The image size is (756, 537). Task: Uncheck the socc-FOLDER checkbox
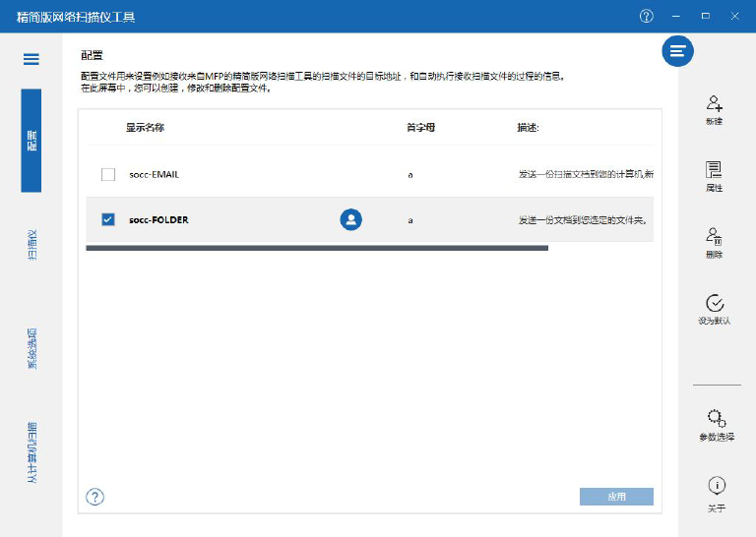[x=108, y=219]
